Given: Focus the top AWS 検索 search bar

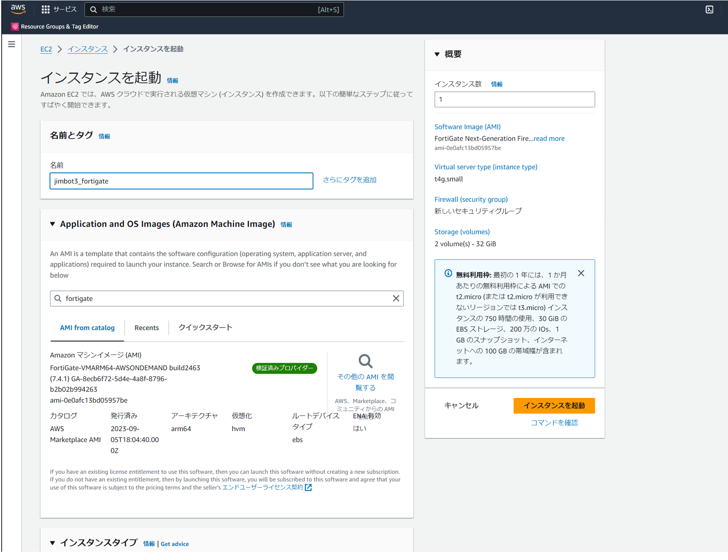Looking at the screenshot, I should tap(214, 9).
